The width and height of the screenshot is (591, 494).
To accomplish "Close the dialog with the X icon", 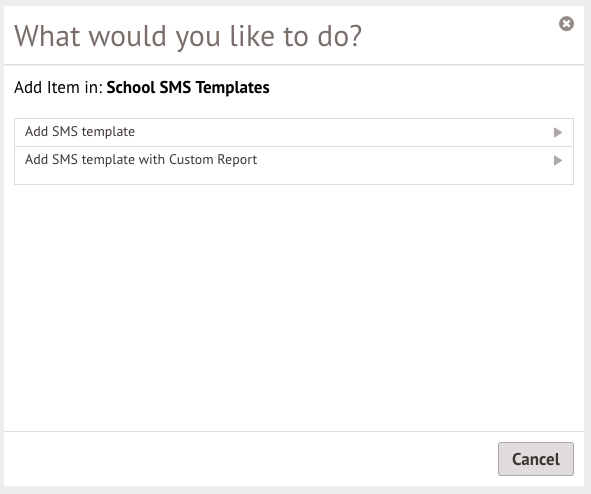I will 566,24.
